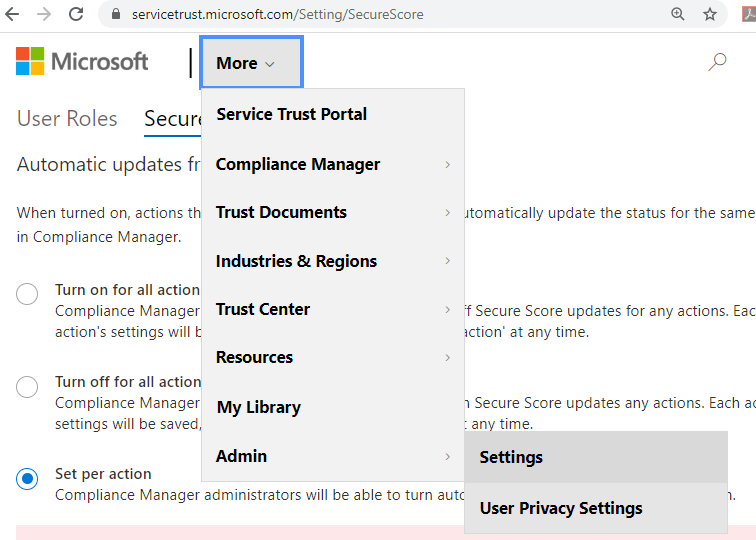
Task: Open Service Trust Portal menu item
Action: [292, 114]
